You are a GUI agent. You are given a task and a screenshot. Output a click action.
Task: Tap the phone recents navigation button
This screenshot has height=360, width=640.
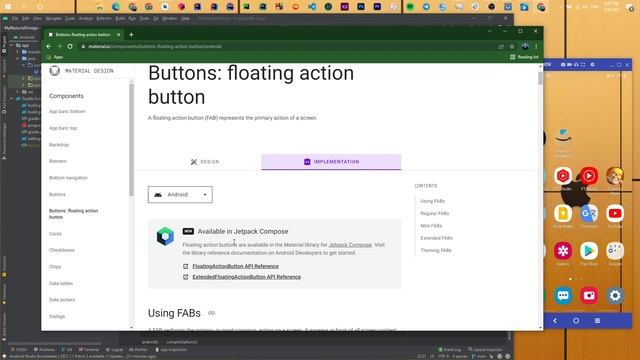597,321
